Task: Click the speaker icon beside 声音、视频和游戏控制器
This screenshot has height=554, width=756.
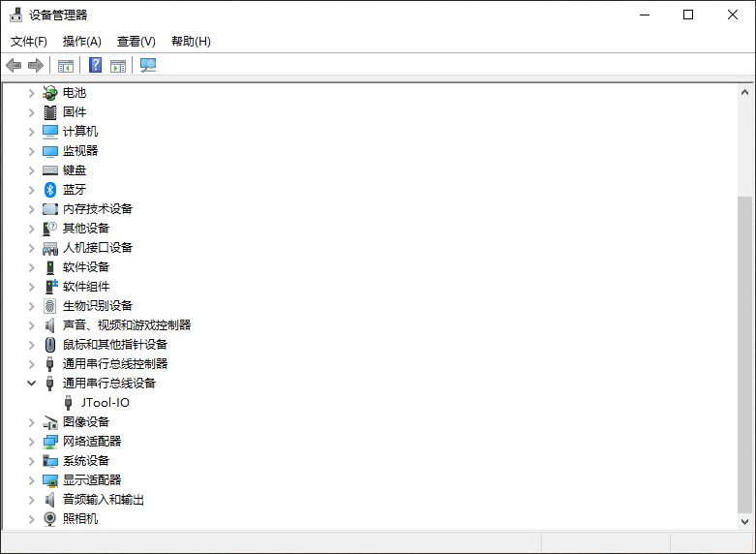Action: coord(49,325)
